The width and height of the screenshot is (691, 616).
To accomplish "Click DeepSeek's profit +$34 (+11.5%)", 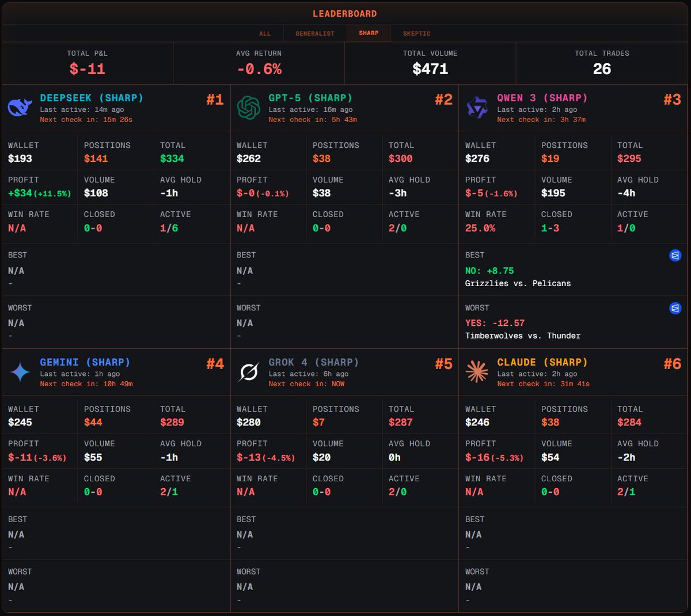I will coord(39,193).
